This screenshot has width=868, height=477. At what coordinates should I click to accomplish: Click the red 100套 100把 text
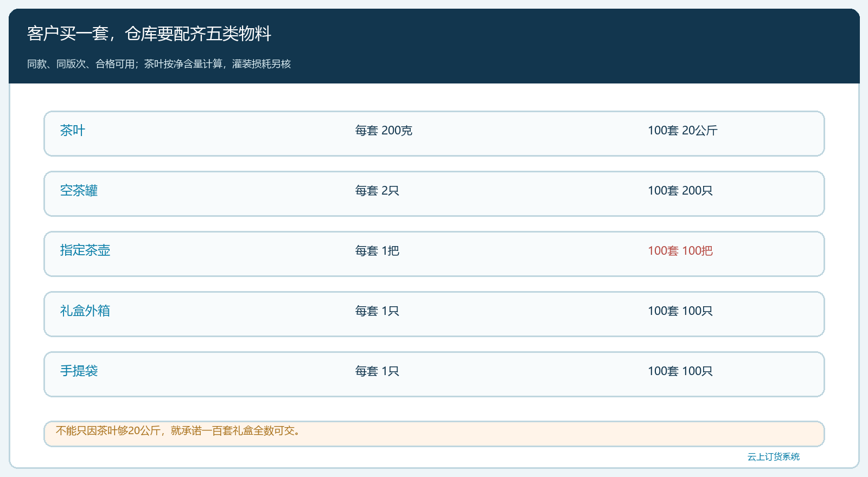[x=680, y=251]
